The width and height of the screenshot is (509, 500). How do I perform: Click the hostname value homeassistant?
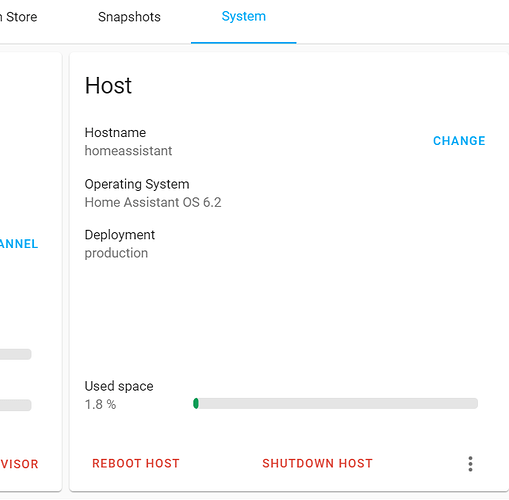point(128,151)
